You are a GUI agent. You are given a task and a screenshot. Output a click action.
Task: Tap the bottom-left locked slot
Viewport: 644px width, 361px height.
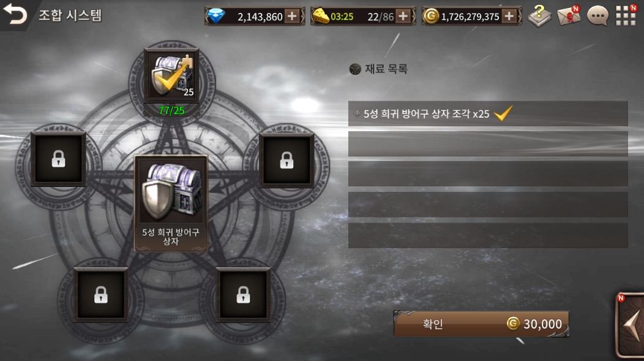coord(100,295)
